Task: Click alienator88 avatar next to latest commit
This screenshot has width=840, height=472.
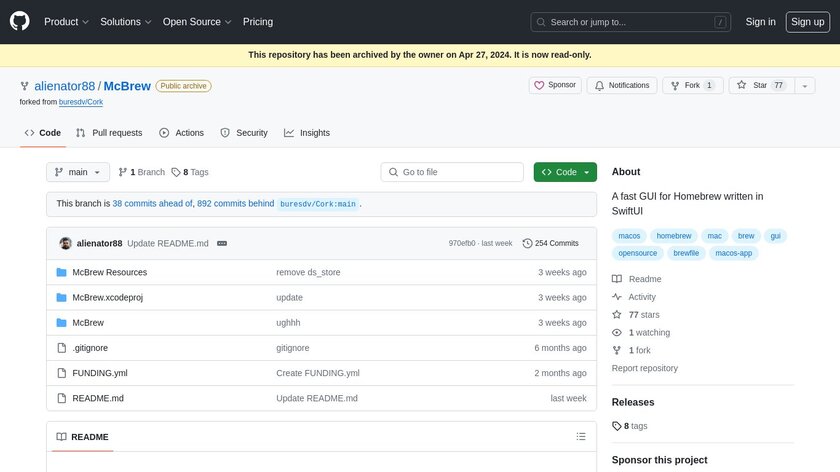Action: pos(65,243)
